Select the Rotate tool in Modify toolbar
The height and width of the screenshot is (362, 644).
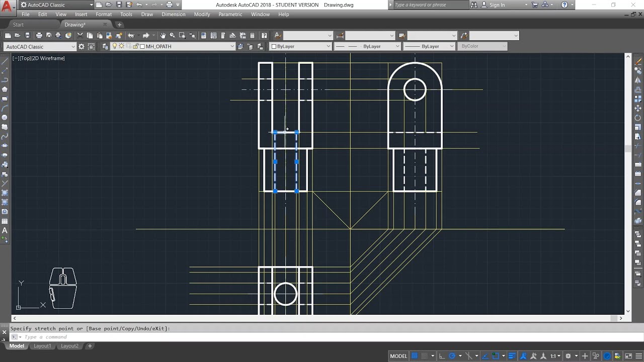(x=638, y=118)
